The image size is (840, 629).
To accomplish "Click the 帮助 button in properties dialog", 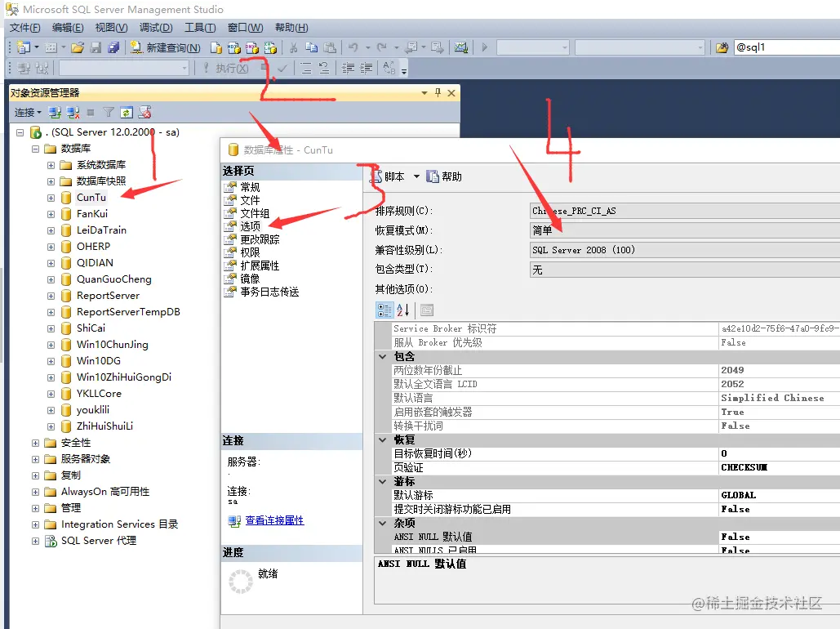I will [x=444, y=176].
